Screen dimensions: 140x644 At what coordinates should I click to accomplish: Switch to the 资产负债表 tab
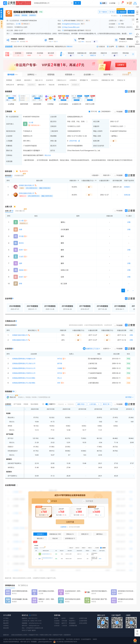[x=17, y=404]
